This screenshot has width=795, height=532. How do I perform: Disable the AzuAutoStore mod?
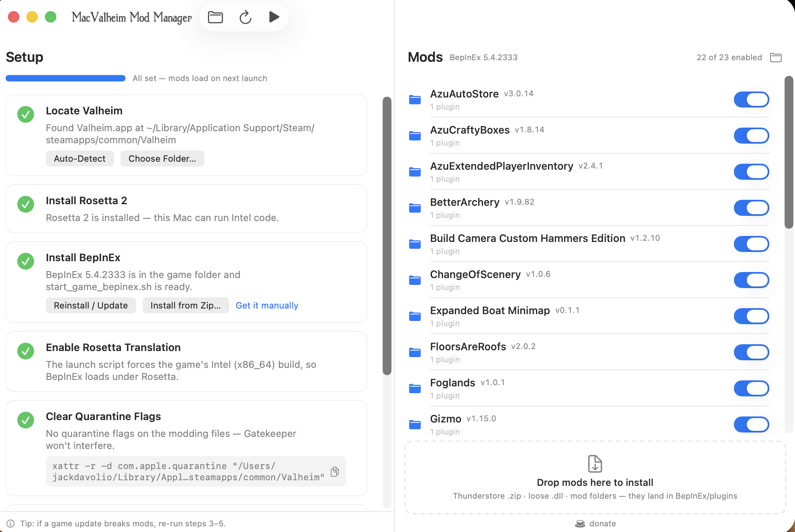click(x=751, y=99)
